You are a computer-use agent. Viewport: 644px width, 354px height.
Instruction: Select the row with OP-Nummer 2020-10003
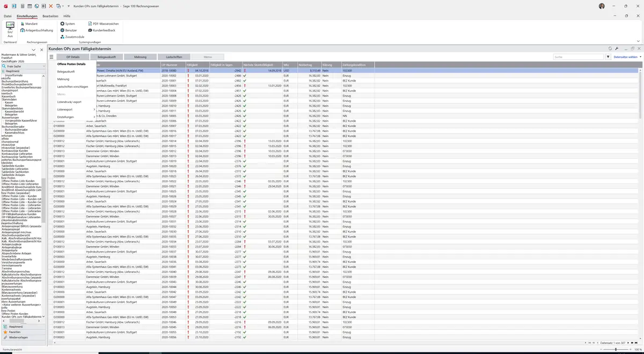point(346,85)
